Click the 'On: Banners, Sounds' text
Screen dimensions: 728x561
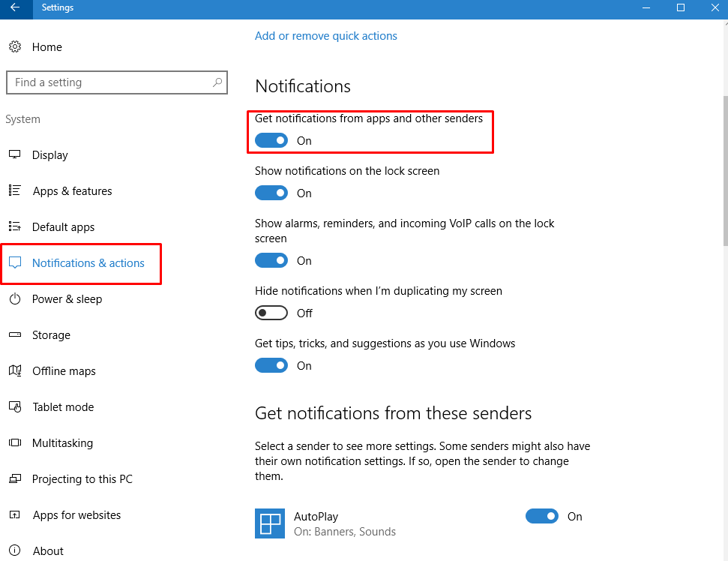[x=344, y=532]
